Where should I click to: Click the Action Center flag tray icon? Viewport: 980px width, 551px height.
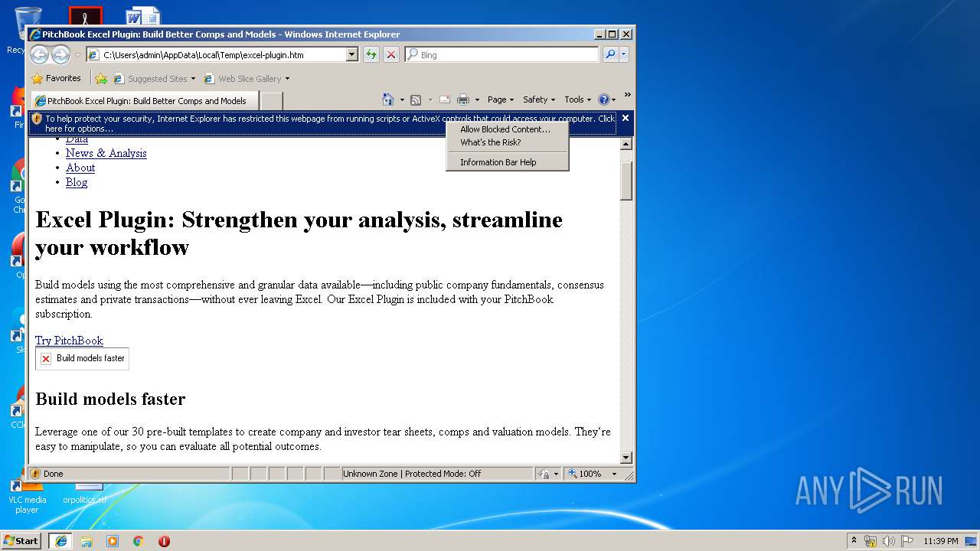coord(907,541)
